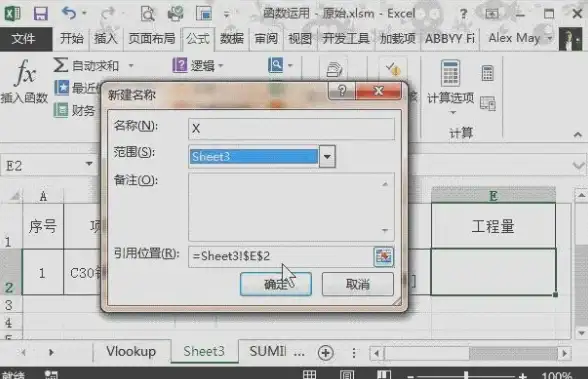Screen dimensions: 588x379
Task: Switch to the 开发工具 tab
Action: pyautogui.click(x=346, y=38)
